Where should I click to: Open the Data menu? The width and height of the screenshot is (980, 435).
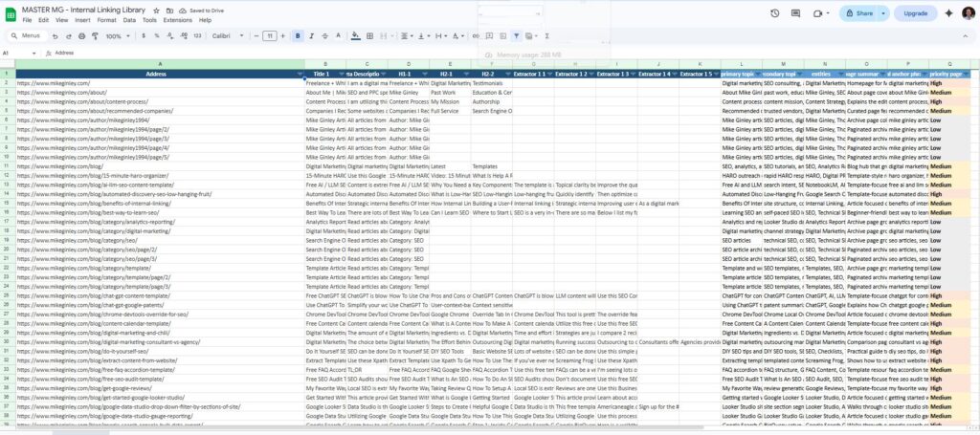tap(129, 20)
